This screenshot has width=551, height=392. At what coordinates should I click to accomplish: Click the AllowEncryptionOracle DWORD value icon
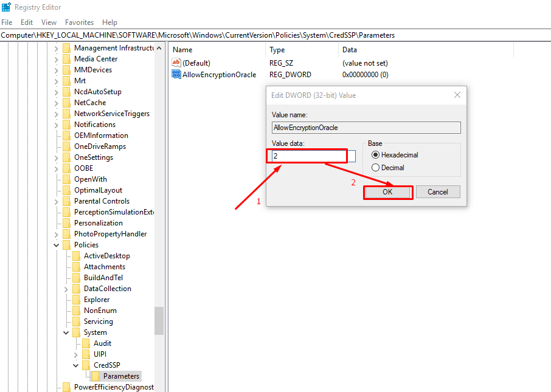point(177,74)
